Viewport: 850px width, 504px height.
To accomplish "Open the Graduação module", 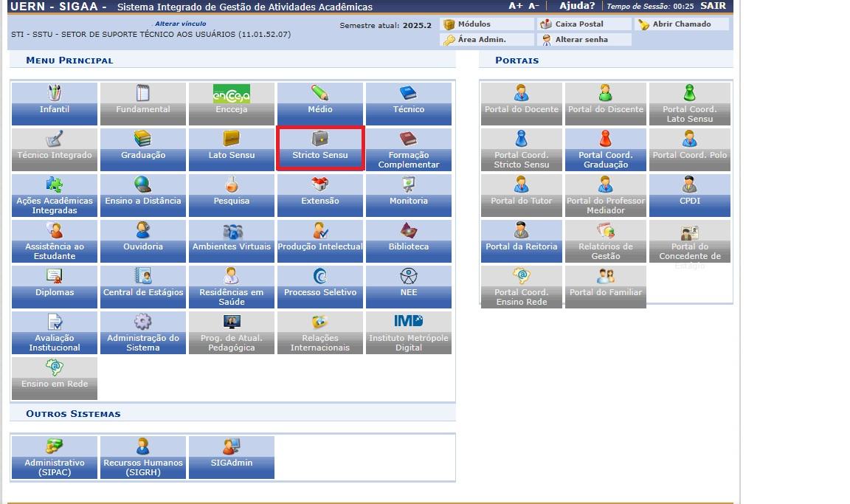I will point(143,148).
